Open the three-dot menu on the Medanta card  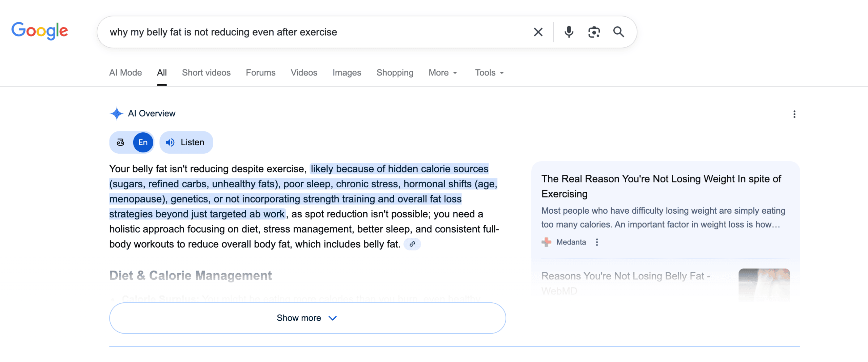pyautogui.click(x=597, y=242)
